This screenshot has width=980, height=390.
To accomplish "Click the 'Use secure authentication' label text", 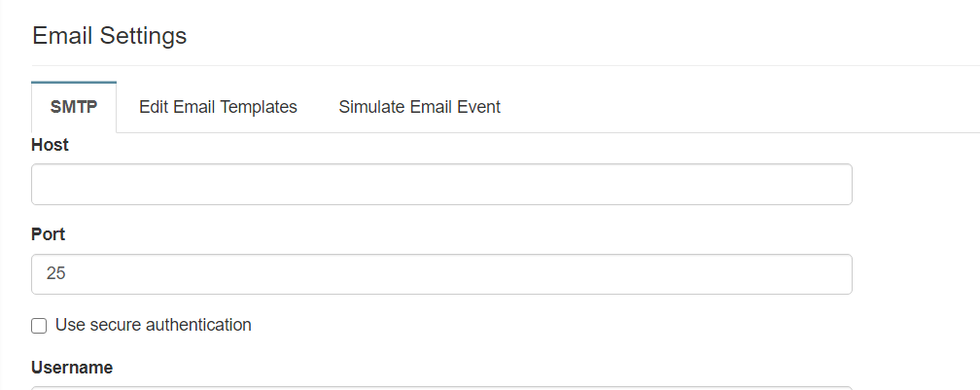I will click(154, 325).
